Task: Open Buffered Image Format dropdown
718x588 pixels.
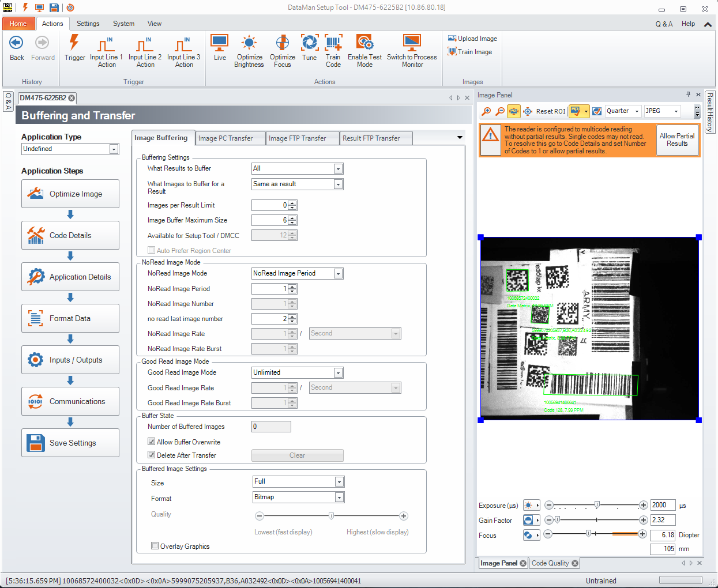Action: tap(339, 497)
